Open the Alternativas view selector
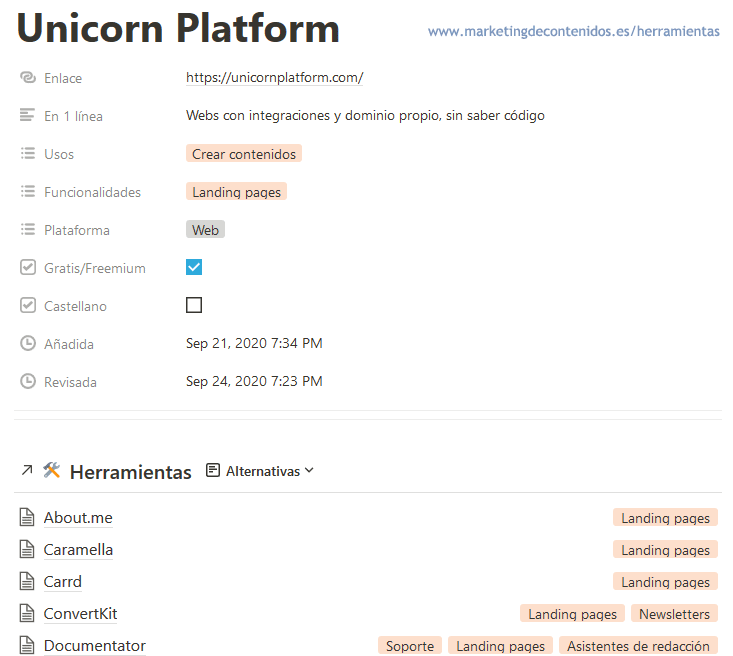Image resolution: width=733 pixels, height=656 pixels. (260, 471)
